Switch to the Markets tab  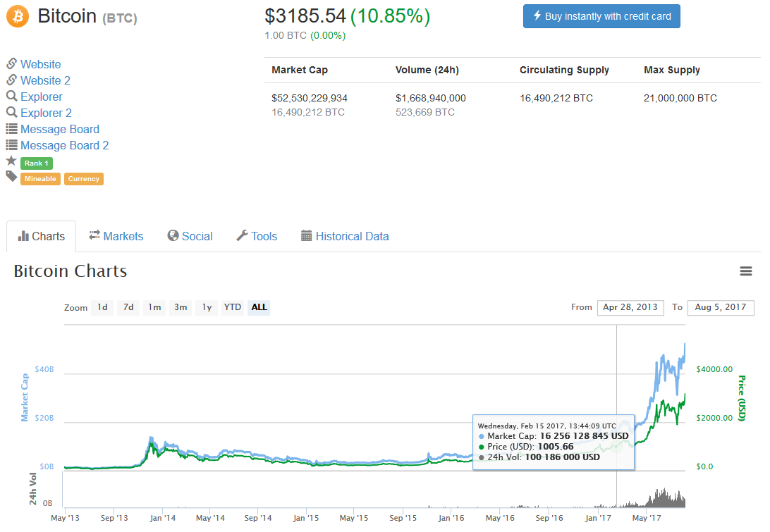116,236
